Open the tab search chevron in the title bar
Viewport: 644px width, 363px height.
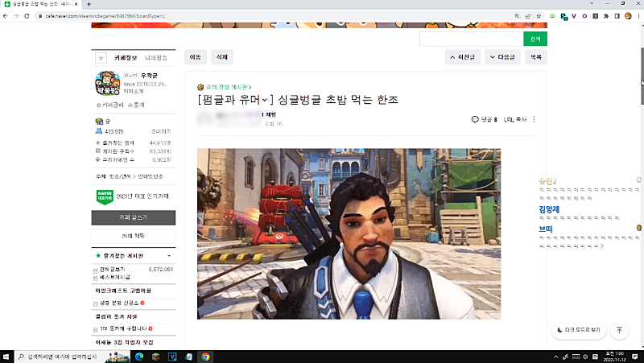click(592, 3)
